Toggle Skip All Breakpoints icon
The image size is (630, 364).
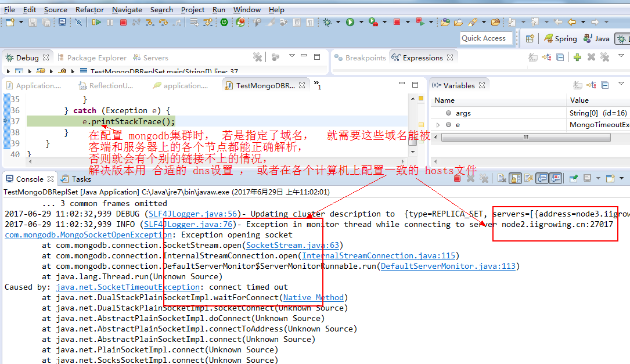click(79, 23)
